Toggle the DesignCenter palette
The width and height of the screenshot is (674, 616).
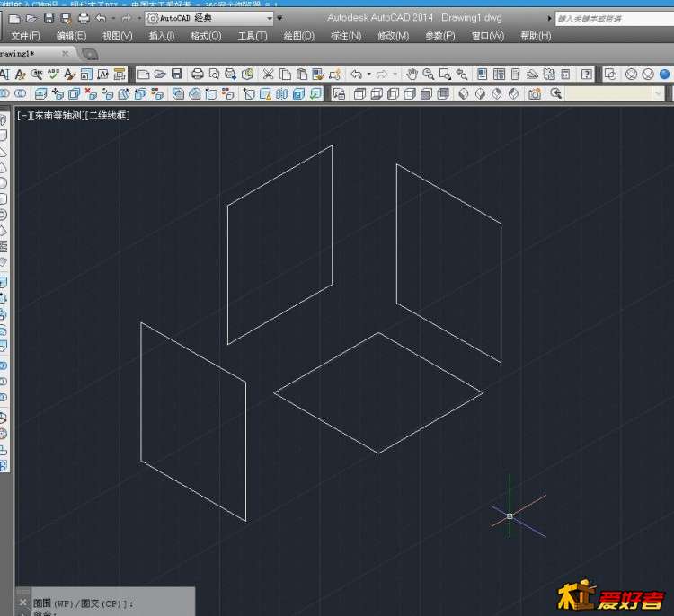499,75
